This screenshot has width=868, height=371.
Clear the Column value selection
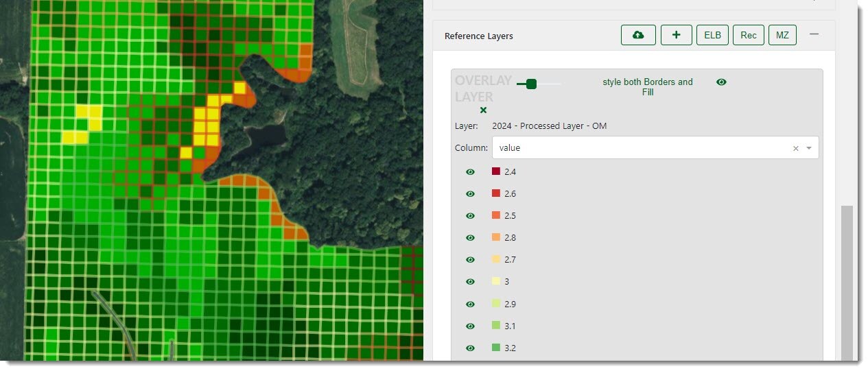click(795, 148)
